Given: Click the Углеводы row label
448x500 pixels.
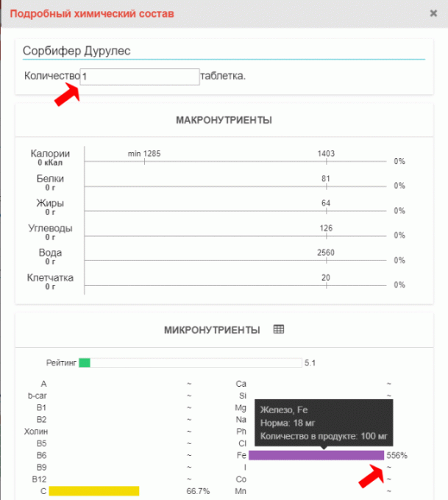Looking at the screenshot, I should 51,229.
